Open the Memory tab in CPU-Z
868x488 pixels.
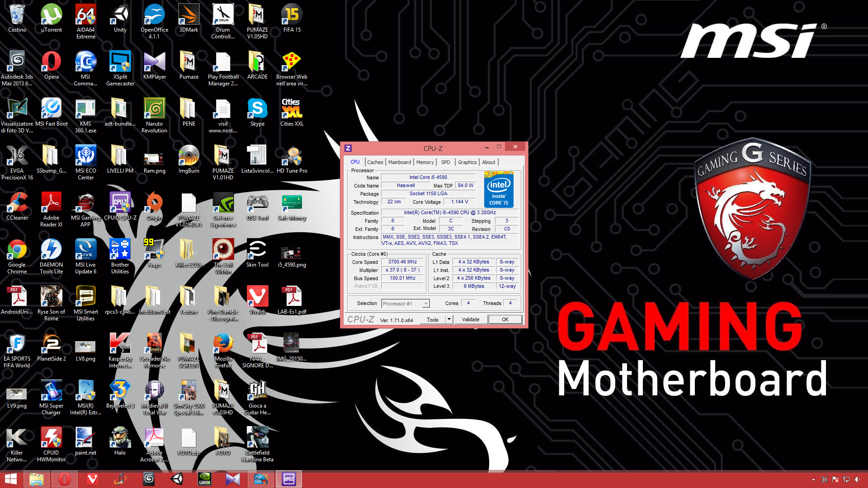point(425,162)
